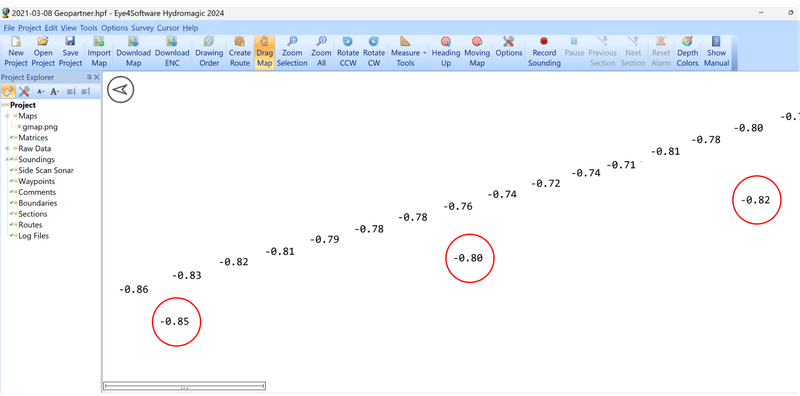Screen dimensions: 800x396
Task: Open the Measure Tools dropdown arrow
Action: coord(424,53)
